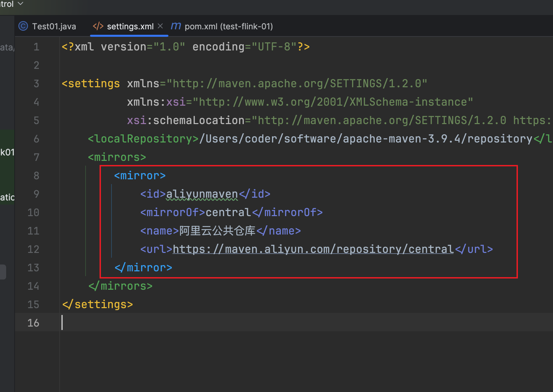Place cursor on the aliyunmaven id text
The height and width of the screenshot is (392, 553).
(x=202, y=194)
